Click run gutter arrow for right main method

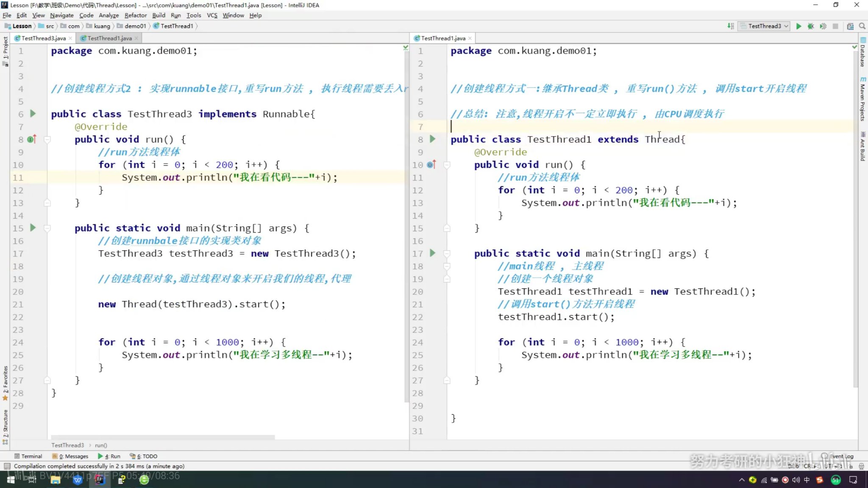[433, 253]
